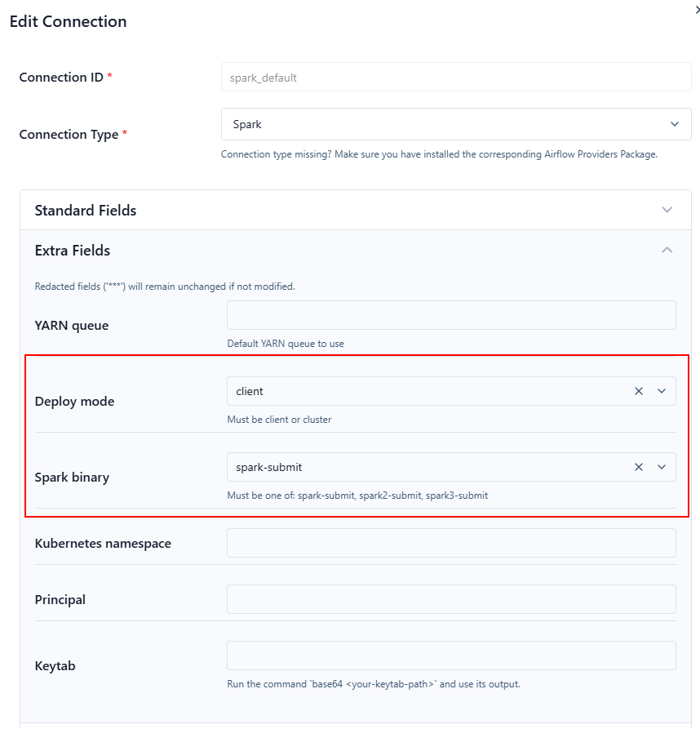Open the Spark binary dropdown arrow
This screenshot has height=729, width=700.
click(662, 467)
